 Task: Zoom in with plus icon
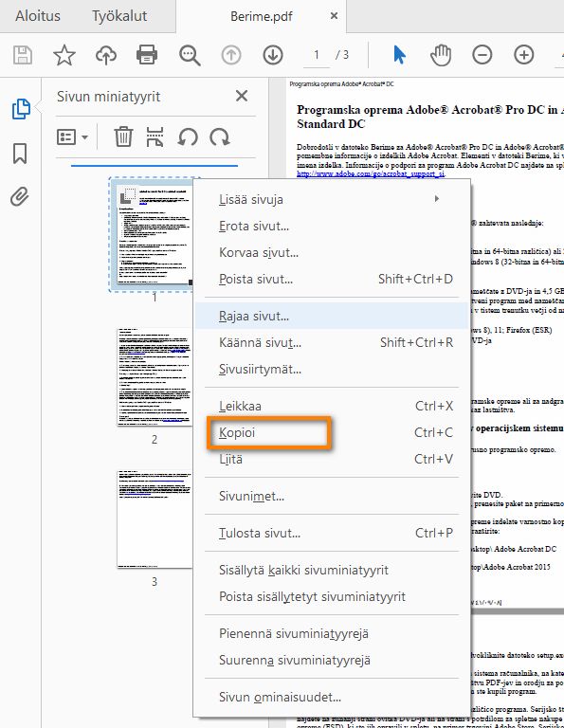523,55
